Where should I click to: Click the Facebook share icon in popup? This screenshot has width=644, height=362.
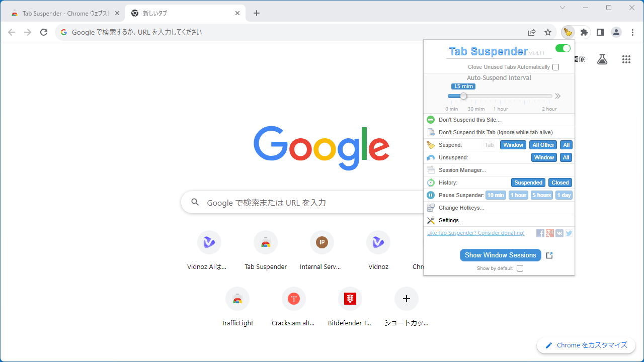click(540, 233)
